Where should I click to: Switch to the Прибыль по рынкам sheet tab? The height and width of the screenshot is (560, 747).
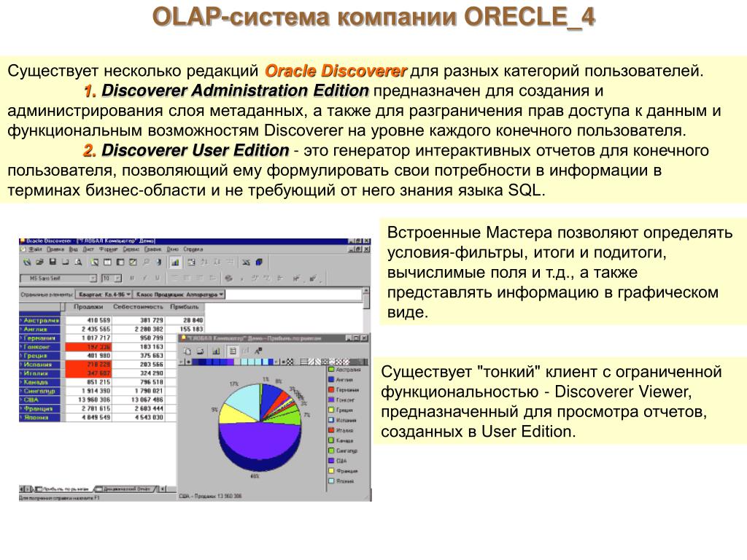[64, 489]
